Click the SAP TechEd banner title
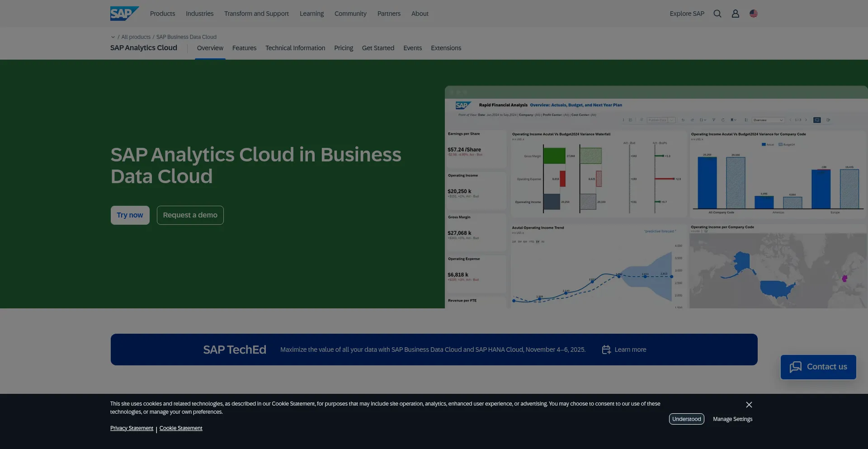 click(235, 350)
